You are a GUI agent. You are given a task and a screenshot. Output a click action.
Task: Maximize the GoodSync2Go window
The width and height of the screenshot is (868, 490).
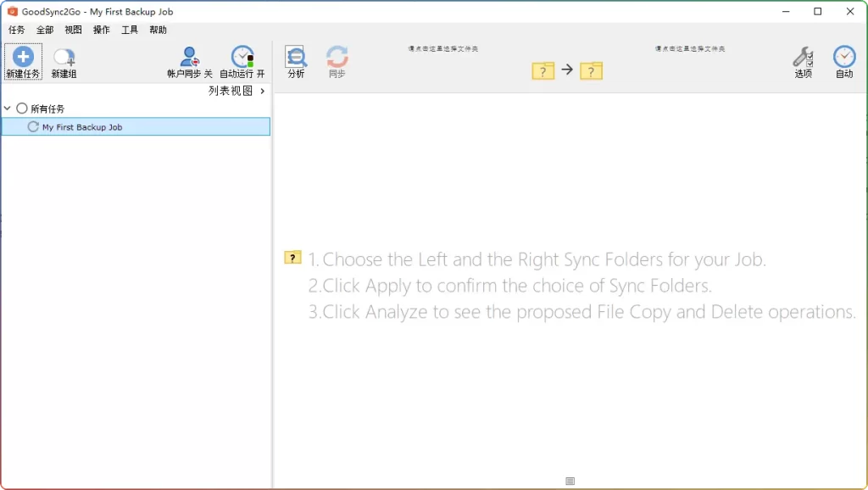pos(818,12)
